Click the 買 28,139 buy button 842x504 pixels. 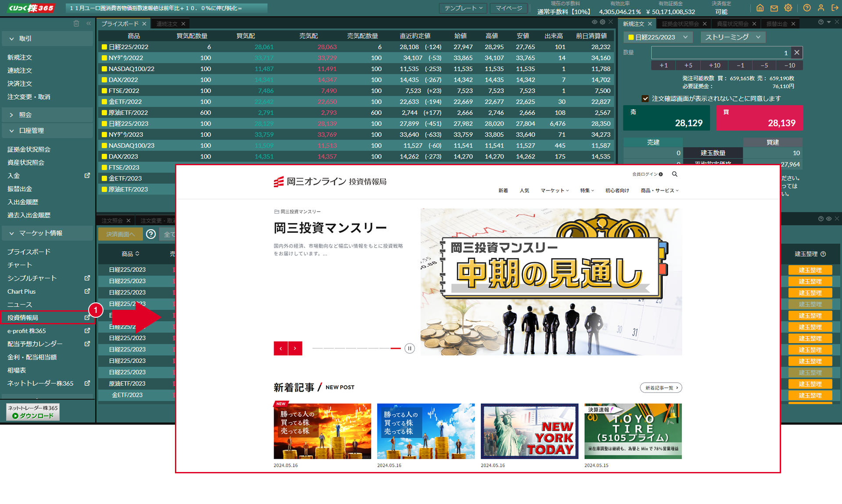[x=760, y=117]
